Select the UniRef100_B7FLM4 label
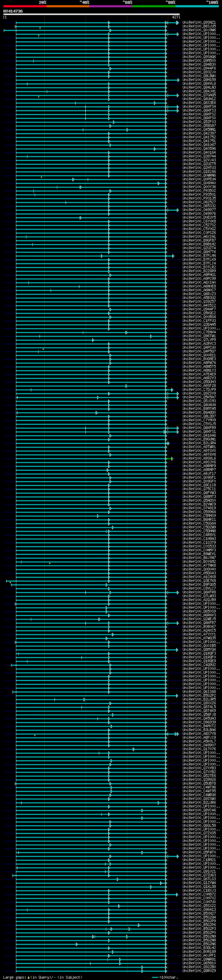The width and height of the screenshot is (222, 980). (199, 256)
